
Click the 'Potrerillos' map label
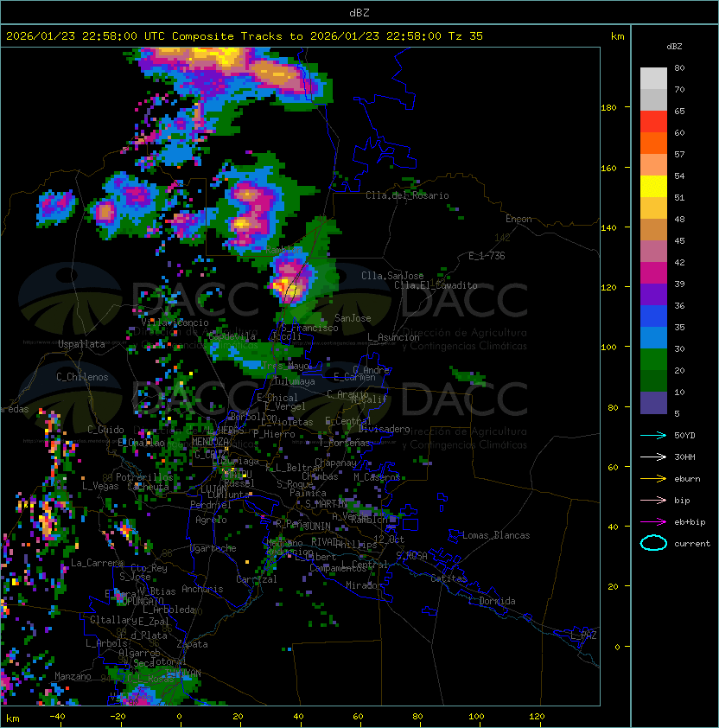pyautogui.click(x=144, y=476)
